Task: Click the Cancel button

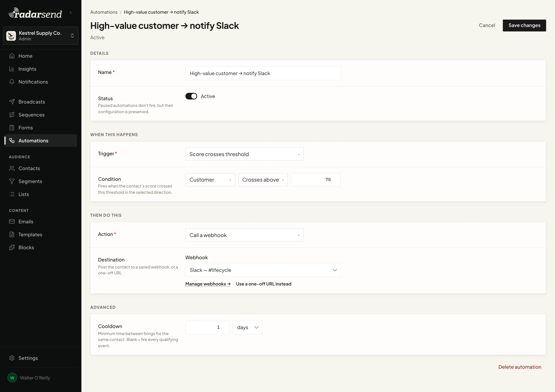Action: point(487,25)
